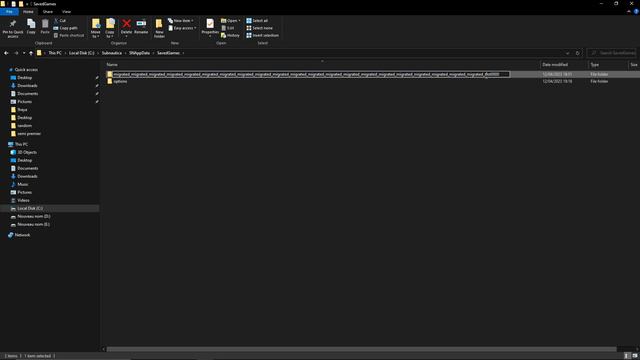The image size is (640, 360).
Task: Go up one level with the Up arrow
Action: pyautogui.click(x=31, y=53)
